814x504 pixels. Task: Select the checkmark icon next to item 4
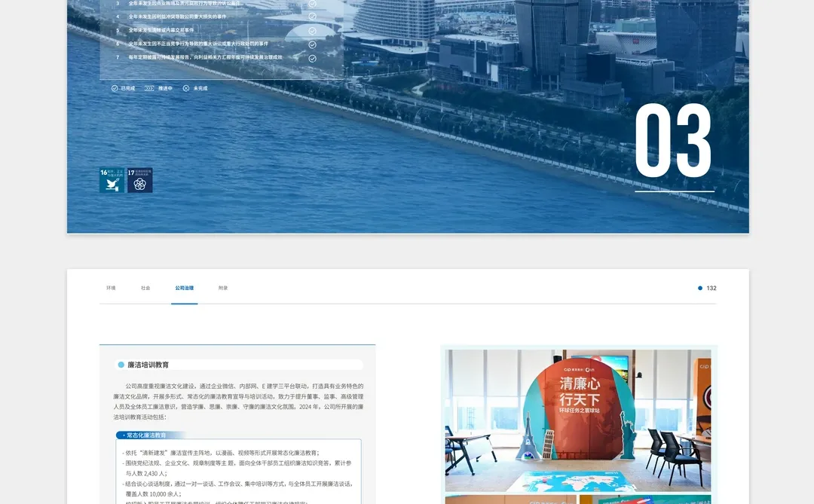[x=312, y=17]
